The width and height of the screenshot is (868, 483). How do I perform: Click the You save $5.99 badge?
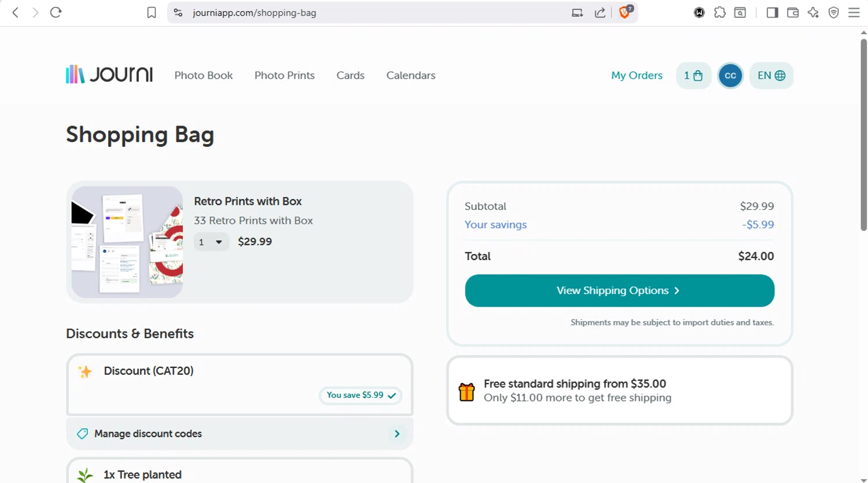[x=361, y=396]
